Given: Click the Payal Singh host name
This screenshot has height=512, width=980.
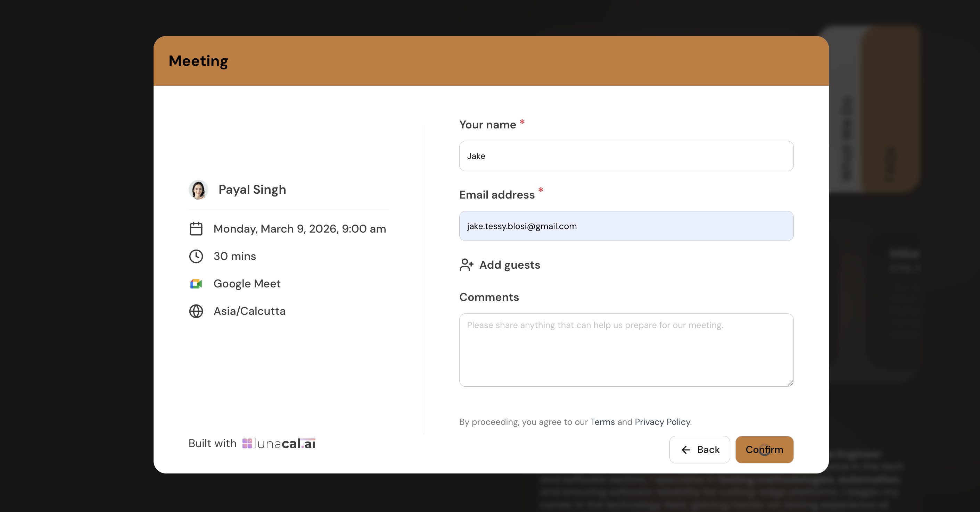Looking at the screenshot, I should (x=252, y=190).
